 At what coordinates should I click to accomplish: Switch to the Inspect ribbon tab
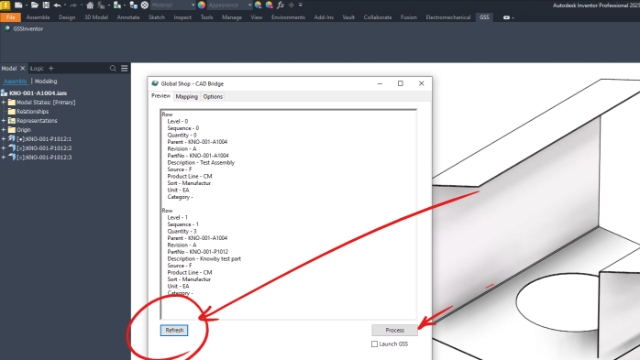click(x=182, y=17)
